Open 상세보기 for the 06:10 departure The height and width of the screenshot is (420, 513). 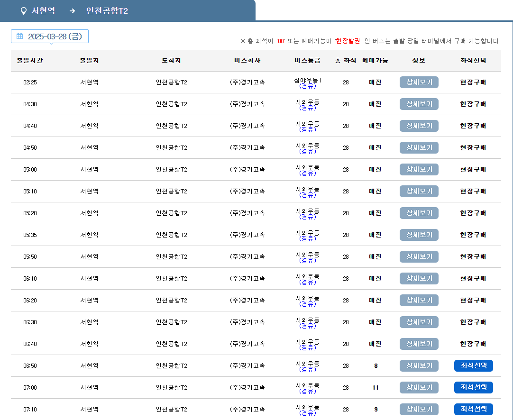419,278
